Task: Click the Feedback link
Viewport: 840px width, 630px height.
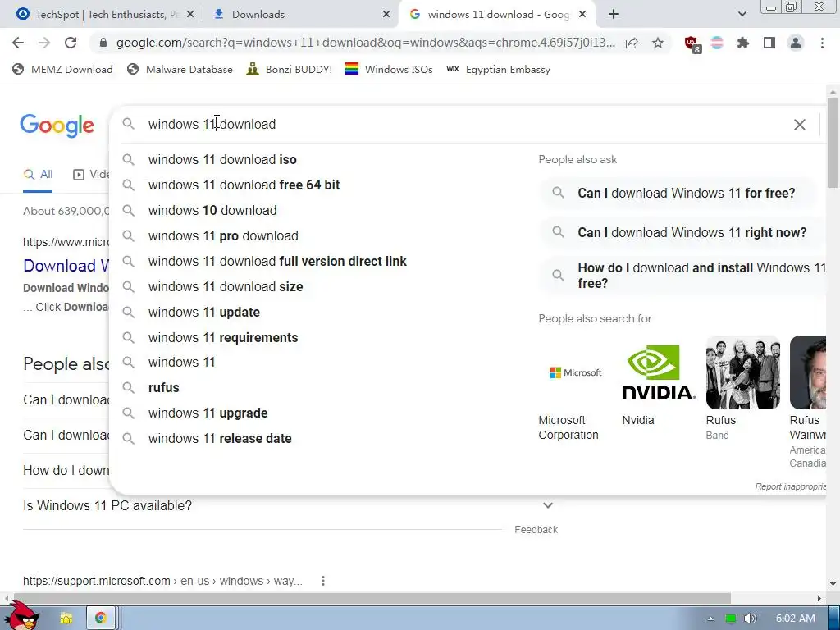Action: click(x=536, y=530)
